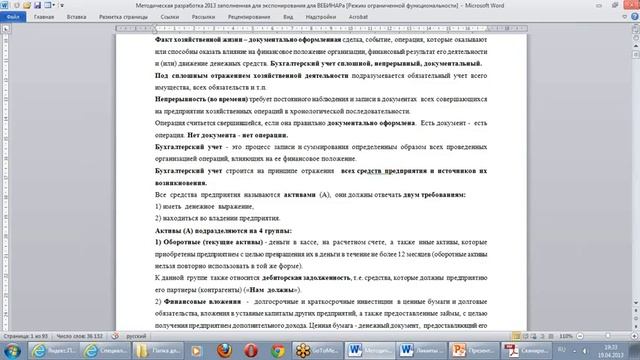Click the tab selector at ruler corner
Viewport: 640px width, 360px height.
tap(5, 29)
